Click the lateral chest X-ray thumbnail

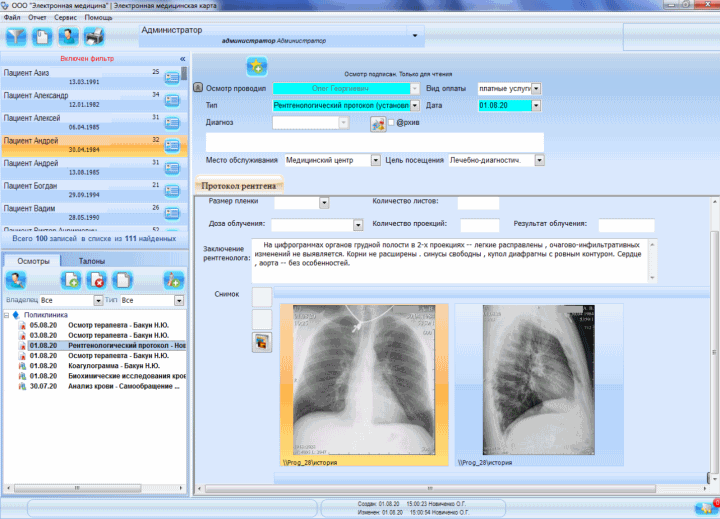pos(539,379)
